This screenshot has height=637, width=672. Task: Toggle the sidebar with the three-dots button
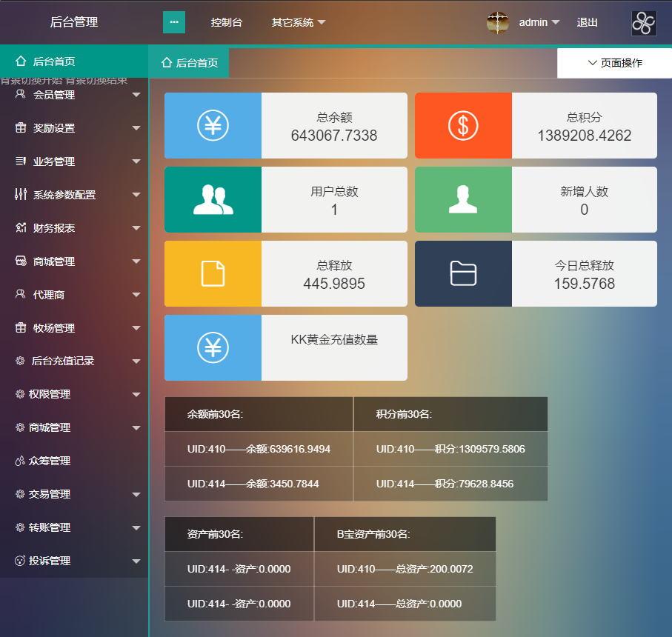coord(174,22)
